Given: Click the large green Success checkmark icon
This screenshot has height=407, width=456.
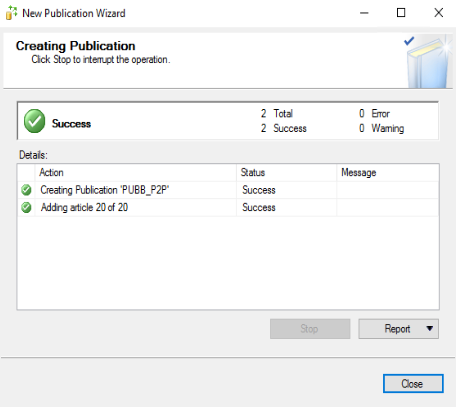Looking at the screenshot, I should click(34, 121).
